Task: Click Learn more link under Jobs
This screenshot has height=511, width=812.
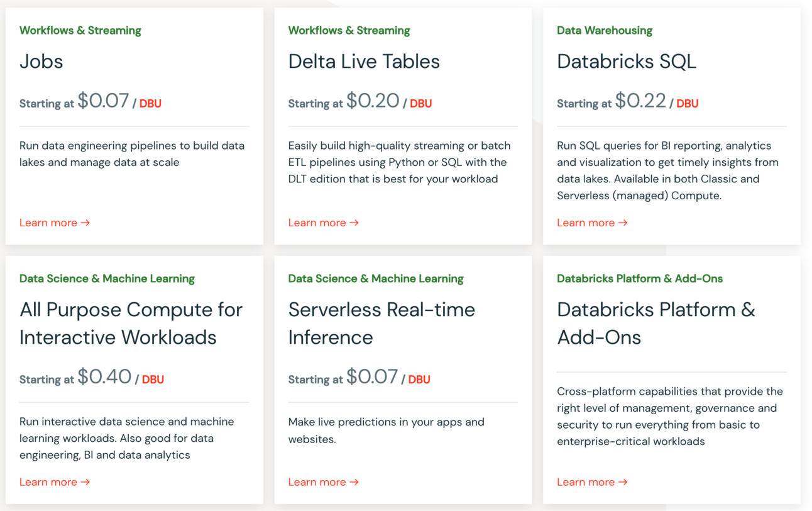Action: pyautogui.click(x=55, y=223)
